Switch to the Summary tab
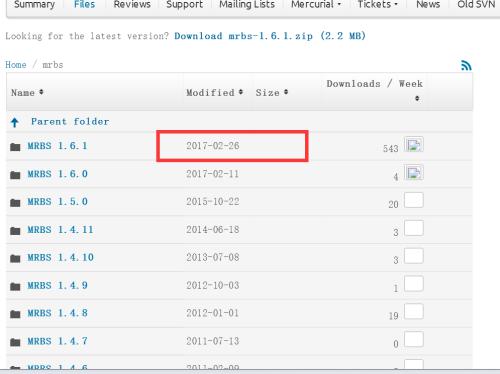500x374 pixels. [x=34, y=4]
